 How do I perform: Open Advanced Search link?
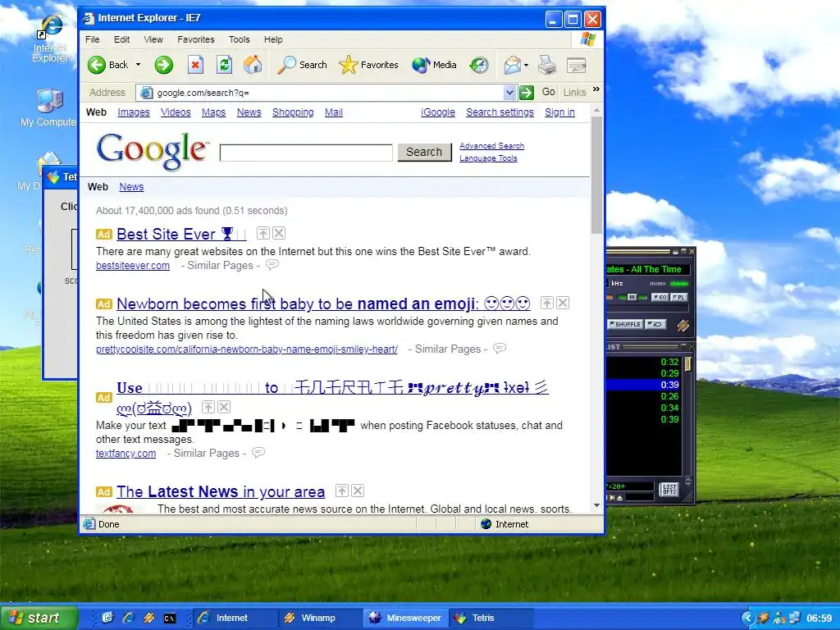[492, 146]
